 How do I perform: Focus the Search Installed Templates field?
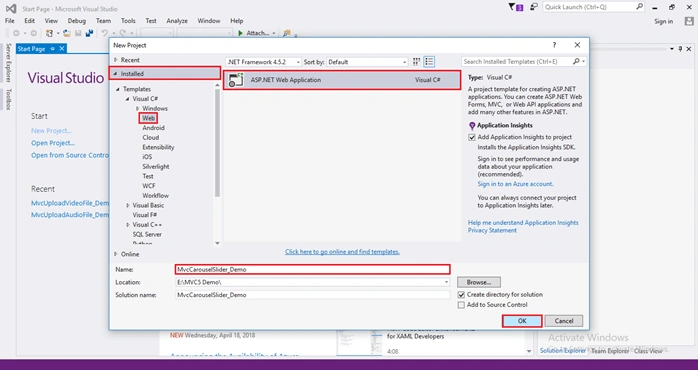517,61
